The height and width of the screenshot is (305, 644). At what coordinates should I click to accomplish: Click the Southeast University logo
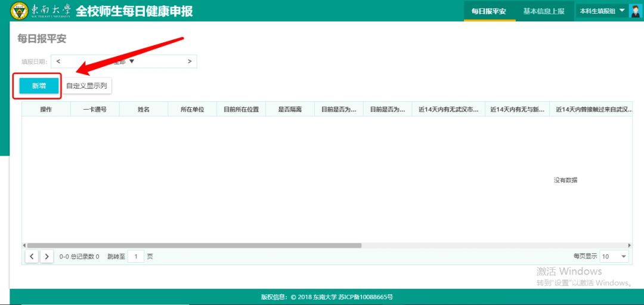tap(41, 11)
